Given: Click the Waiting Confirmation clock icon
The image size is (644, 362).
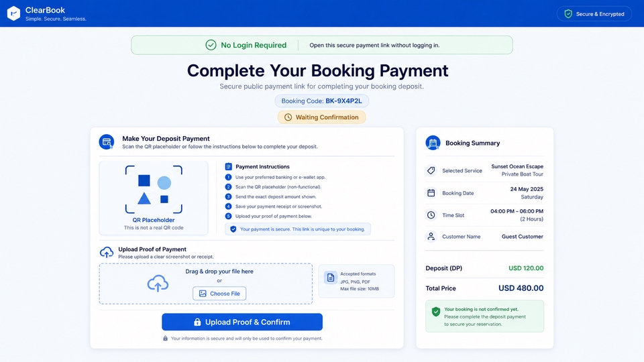Looking at the screenshot, I should (x=288, y=117).
